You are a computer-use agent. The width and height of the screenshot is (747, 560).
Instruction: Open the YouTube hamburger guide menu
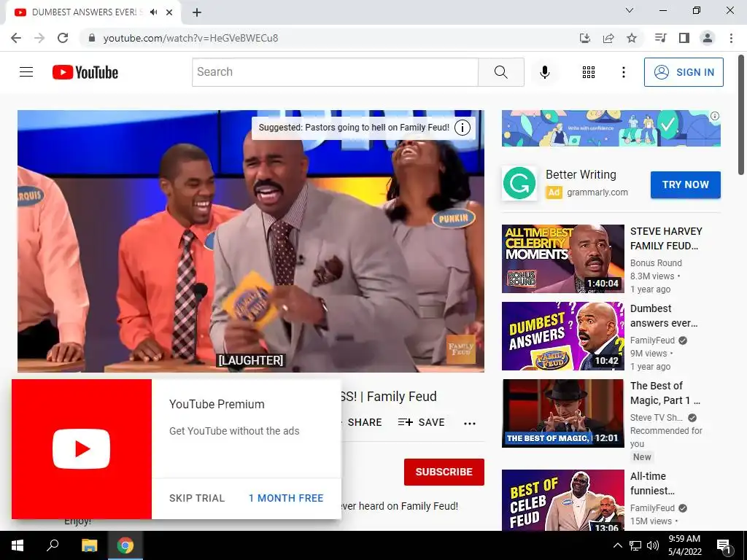pyautogui.click(x=26, y=72)
